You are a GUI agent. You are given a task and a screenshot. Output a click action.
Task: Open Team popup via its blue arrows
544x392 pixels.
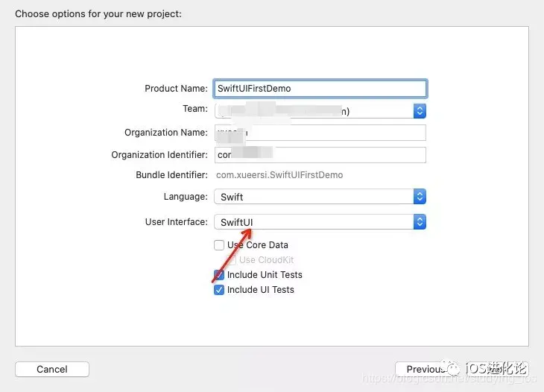coord(420,111)
